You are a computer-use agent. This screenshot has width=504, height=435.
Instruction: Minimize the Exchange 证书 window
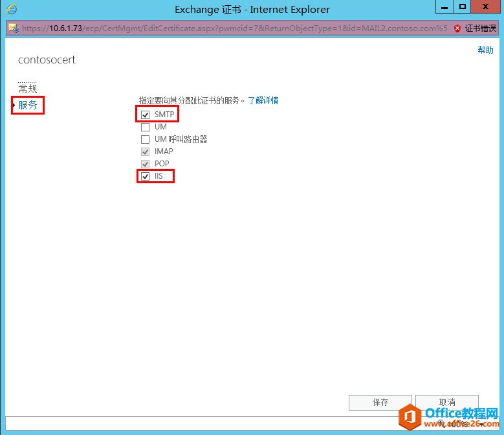pyautogui.click(x=444, y=6)
